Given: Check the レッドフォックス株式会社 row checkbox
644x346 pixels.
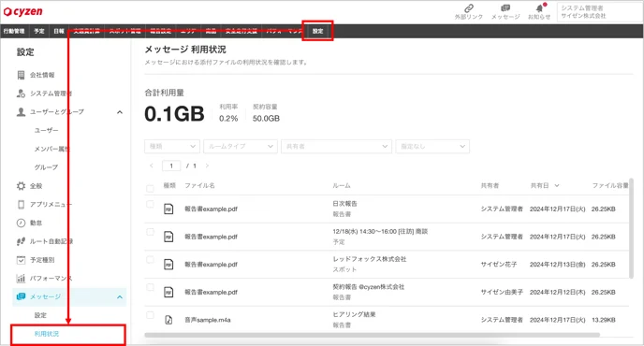Looking at the screenshot, I should (150, 260).
